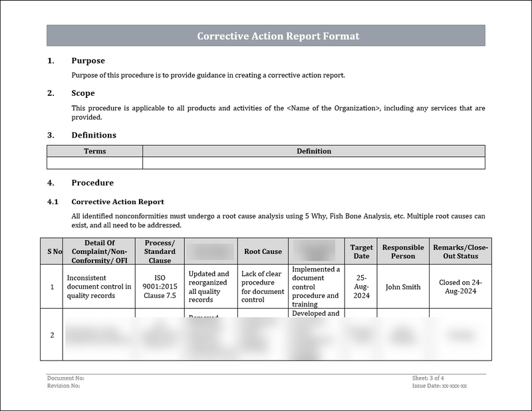Select the 'John Smith' cell

(403, 287)
